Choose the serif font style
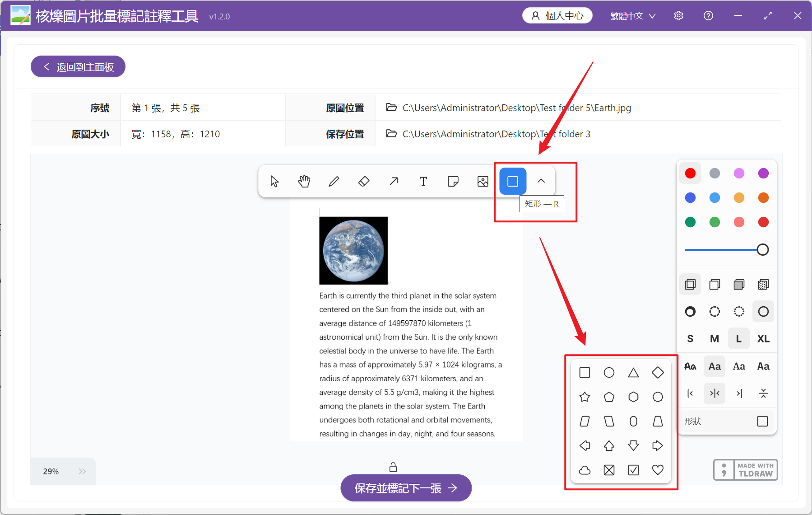Screen dimensions: 812x515 tap(739, 366)
